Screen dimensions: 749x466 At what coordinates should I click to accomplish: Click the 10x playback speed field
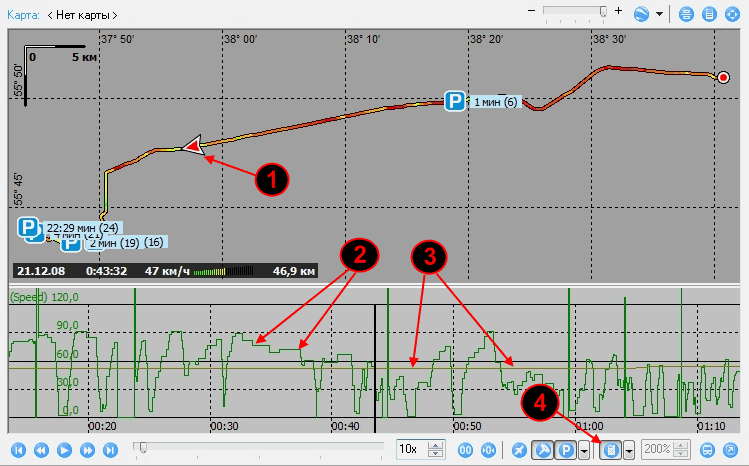point(411,450)
